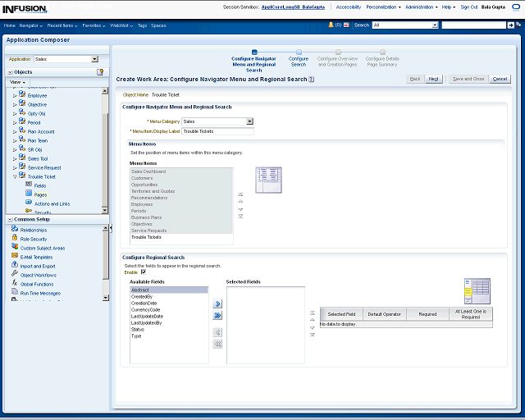525x420 pixels.
Task: Click the move selected field right arrow
Action: tap(217, 304)
